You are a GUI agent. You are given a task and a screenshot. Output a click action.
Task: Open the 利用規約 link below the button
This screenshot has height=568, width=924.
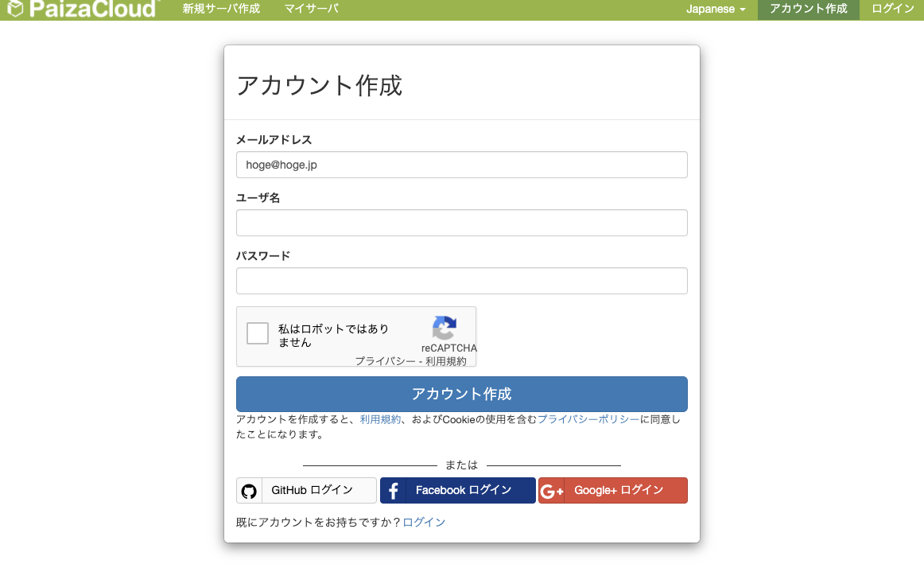click(380, 419)
